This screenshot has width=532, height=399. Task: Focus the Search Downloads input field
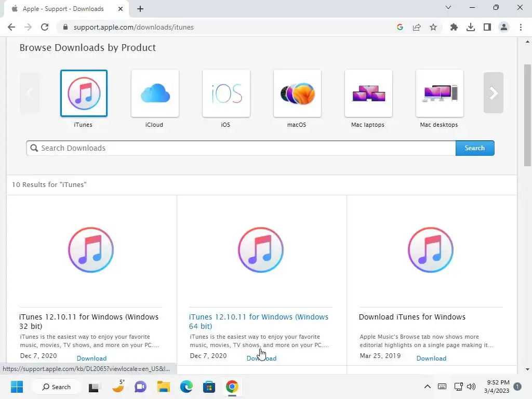point(241,148)
